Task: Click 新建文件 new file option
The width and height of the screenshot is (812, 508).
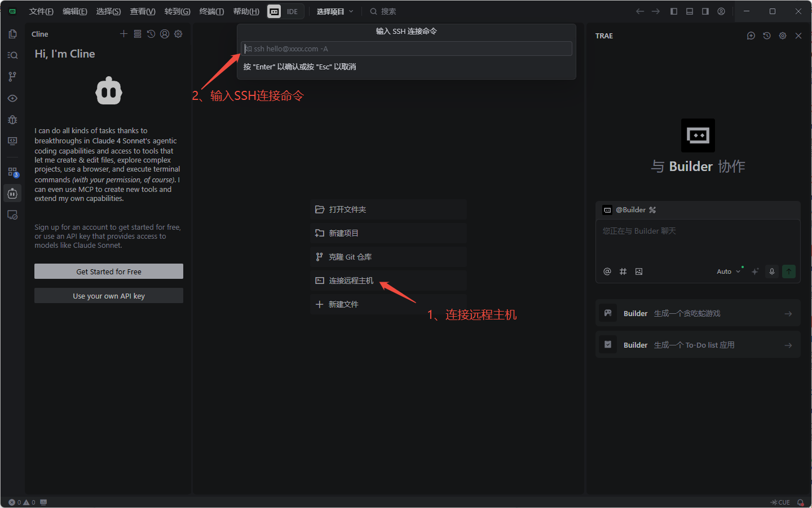Action: coord(388,304)
